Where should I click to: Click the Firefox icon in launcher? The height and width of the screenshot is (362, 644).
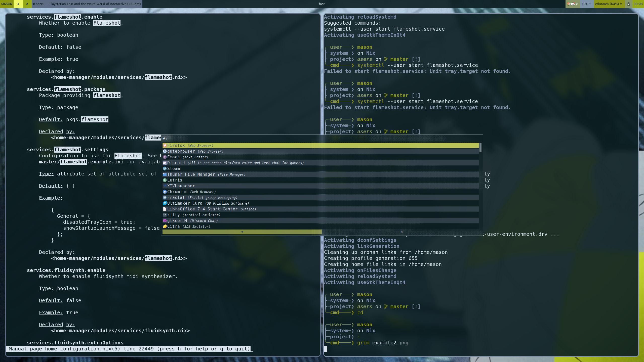[x=165, y=146]
